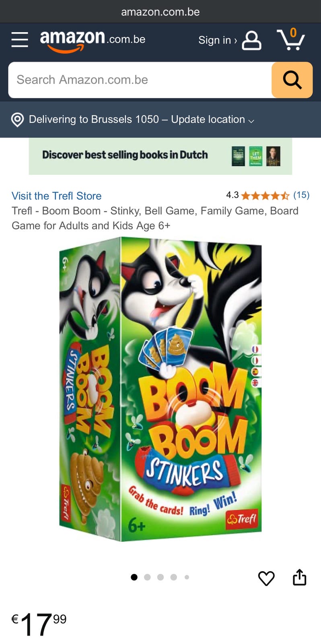
Task: Click the orange search magnifier button
Action: pyautogui.click(x=292, y=80)
